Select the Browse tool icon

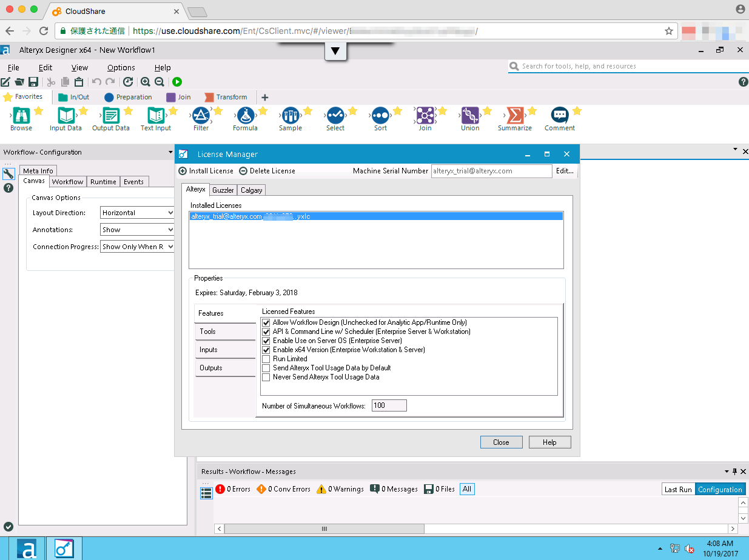(21, 115)
